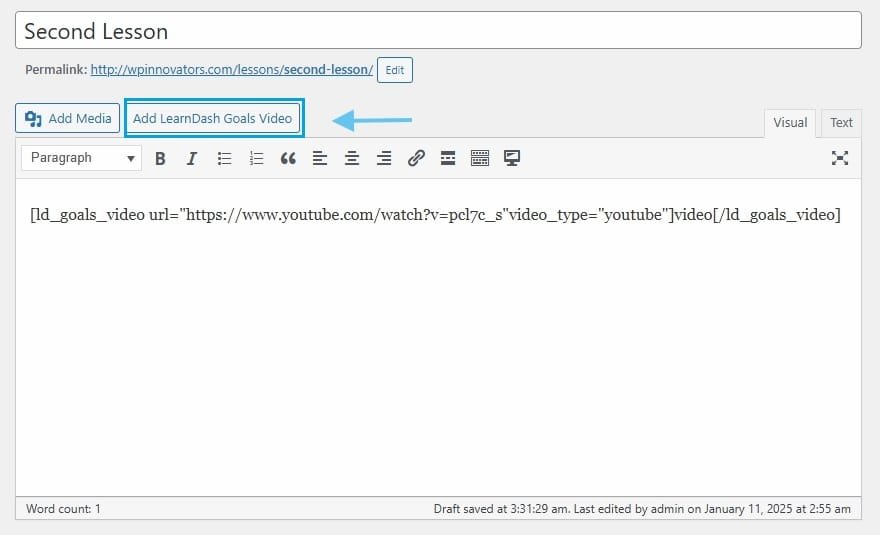The width and height of the screenshot is (880, 535).
Task: Insert Read More tag
Action: pos(448,158)
